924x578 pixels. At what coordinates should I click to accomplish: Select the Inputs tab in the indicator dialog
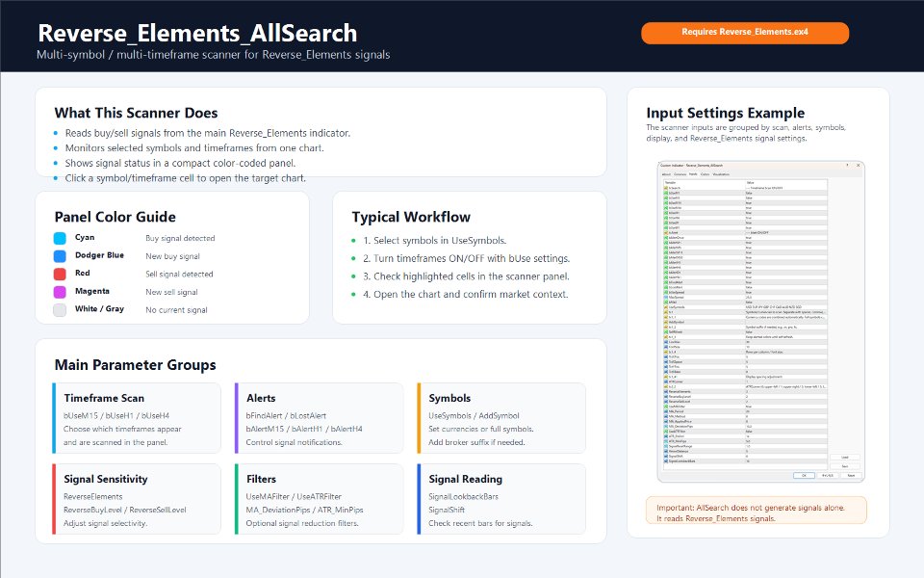[693, 174]
